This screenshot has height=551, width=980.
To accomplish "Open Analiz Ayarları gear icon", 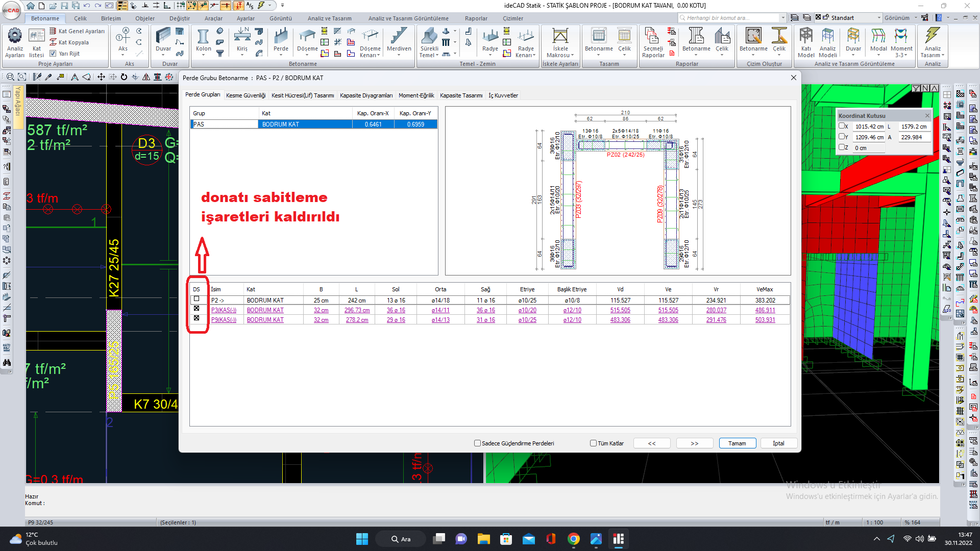I will (15, 42).
